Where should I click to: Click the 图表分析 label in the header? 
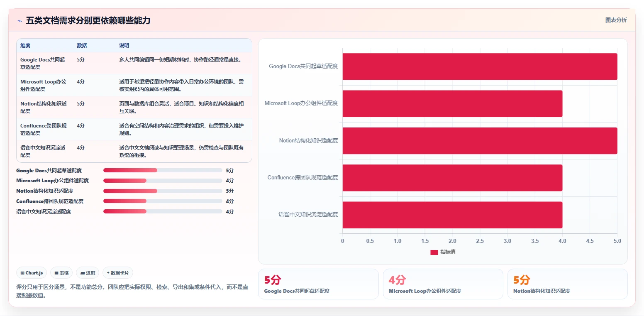(x=616, y=20)
